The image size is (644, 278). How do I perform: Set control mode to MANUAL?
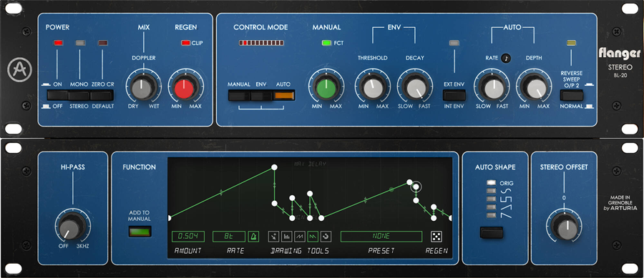[238, 96]
